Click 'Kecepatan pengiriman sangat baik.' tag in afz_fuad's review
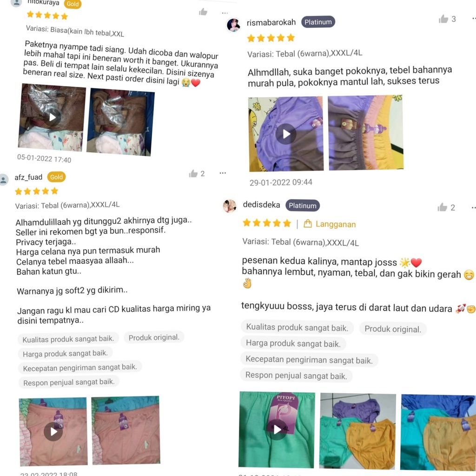The image size is (476, 476). click(x=80, y=368)
